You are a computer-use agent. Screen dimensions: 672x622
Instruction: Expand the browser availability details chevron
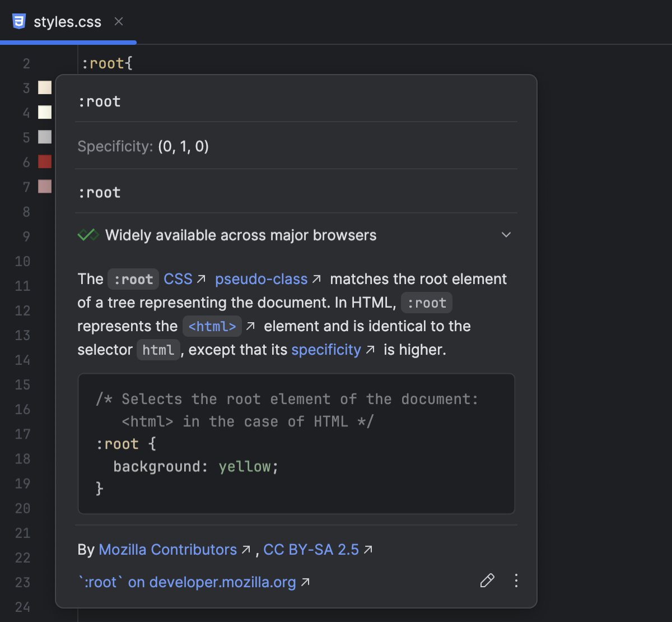point(506,235)
